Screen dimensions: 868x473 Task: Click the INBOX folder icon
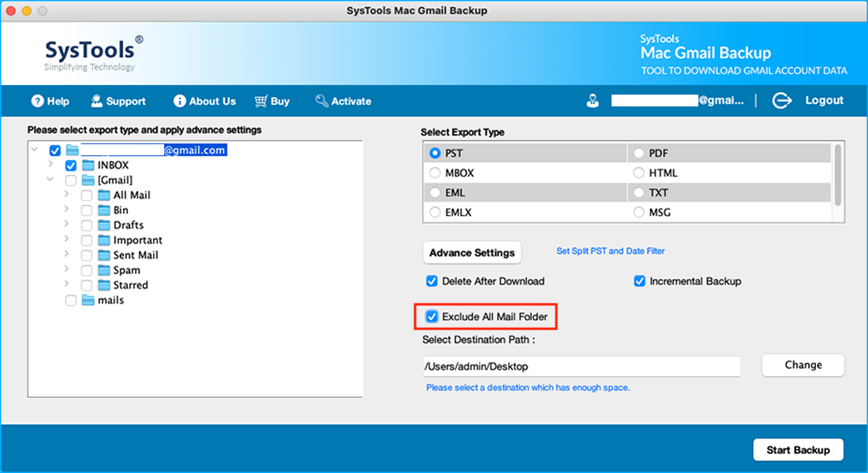coord(88,165)
